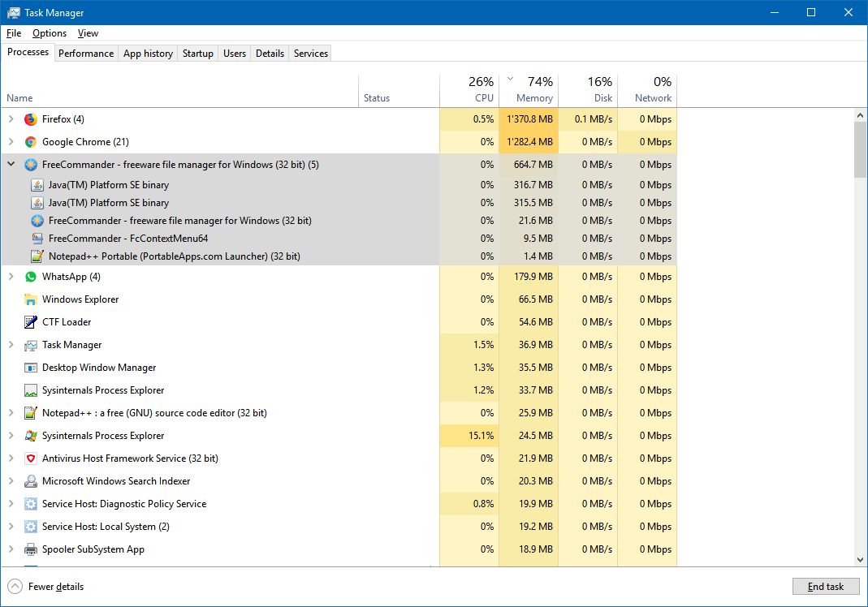This screenshot has height=607, width=868.
Task: Click the Service Host: Local System icon
Action: click(30, 526)
